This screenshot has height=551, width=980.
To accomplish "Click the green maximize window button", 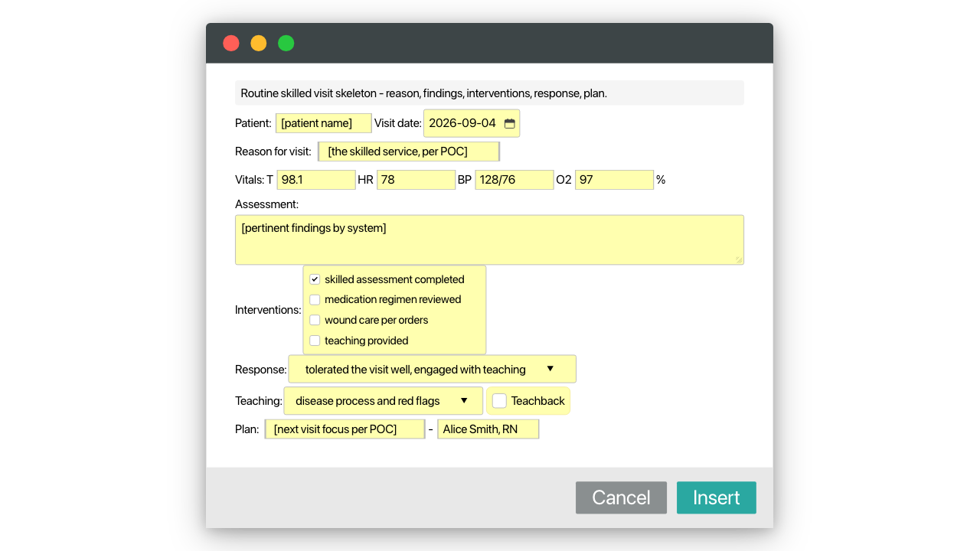I will click(286, 43).
